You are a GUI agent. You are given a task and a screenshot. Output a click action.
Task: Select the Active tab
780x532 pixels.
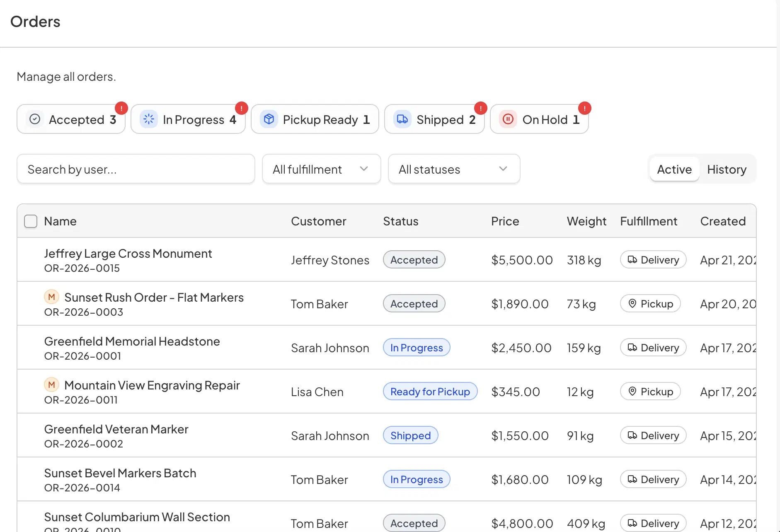pos(674,169)
